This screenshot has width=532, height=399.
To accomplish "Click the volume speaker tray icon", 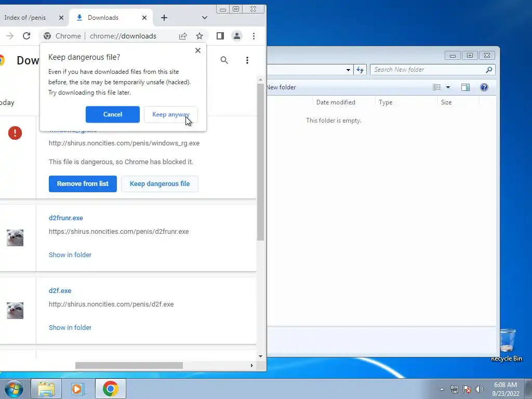I will pyautogui.click(x=480, y=389).
